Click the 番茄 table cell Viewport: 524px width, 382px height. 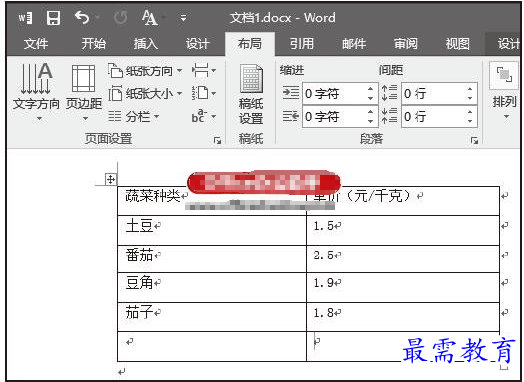(212, 259)
